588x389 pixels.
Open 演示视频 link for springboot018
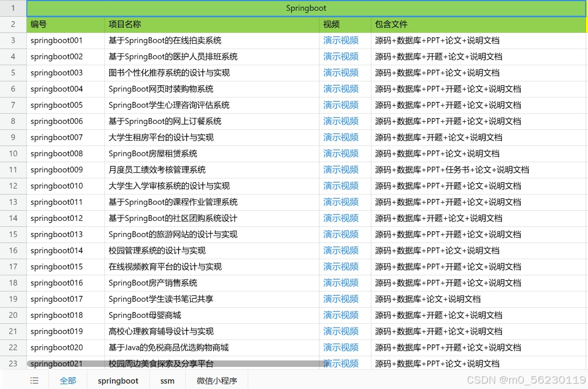tap(341, 315)
